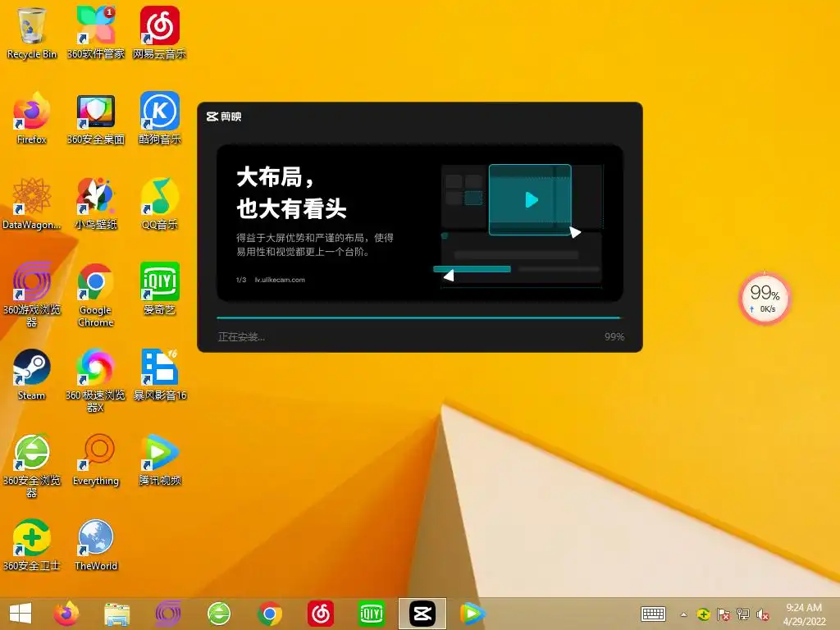
Task: Select the Firefox desktop shortcut
Action: point(32,118)
